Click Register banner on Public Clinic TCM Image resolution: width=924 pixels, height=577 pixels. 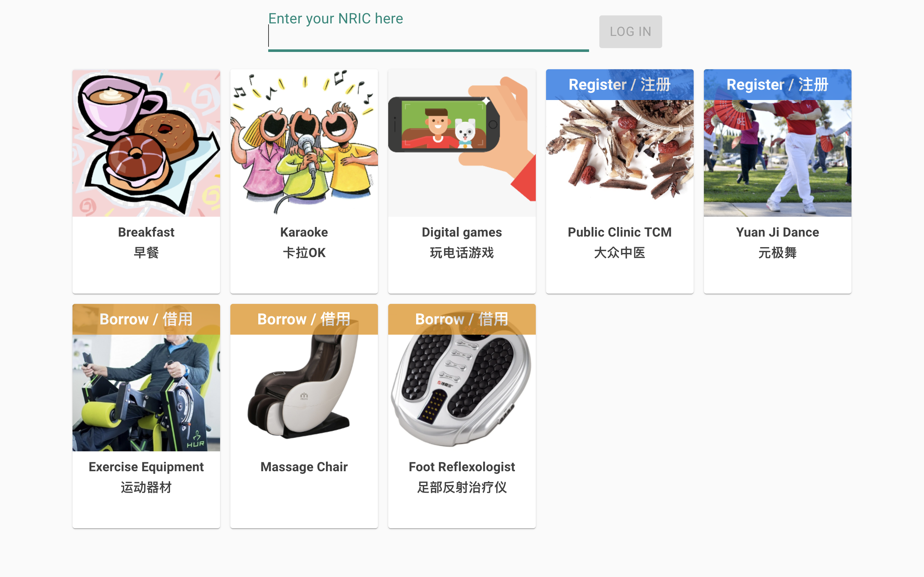pos(620,85)
